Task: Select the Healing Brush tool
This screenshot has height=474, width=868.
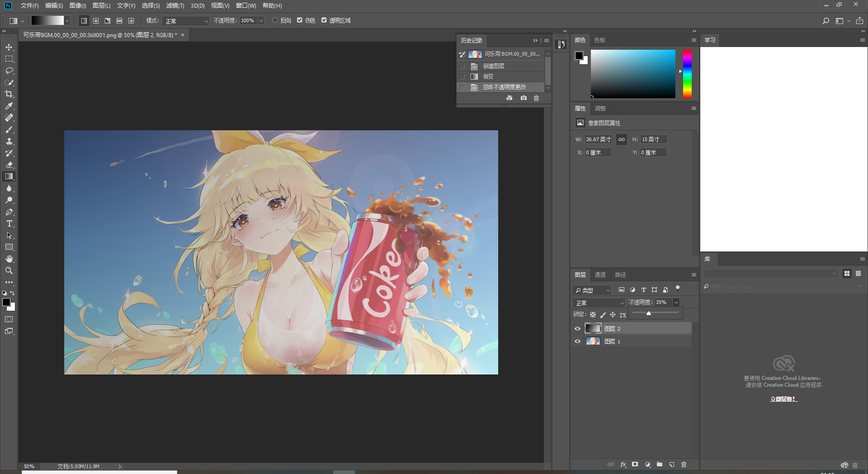Action: pyautogui.click(x=9, y=118)
